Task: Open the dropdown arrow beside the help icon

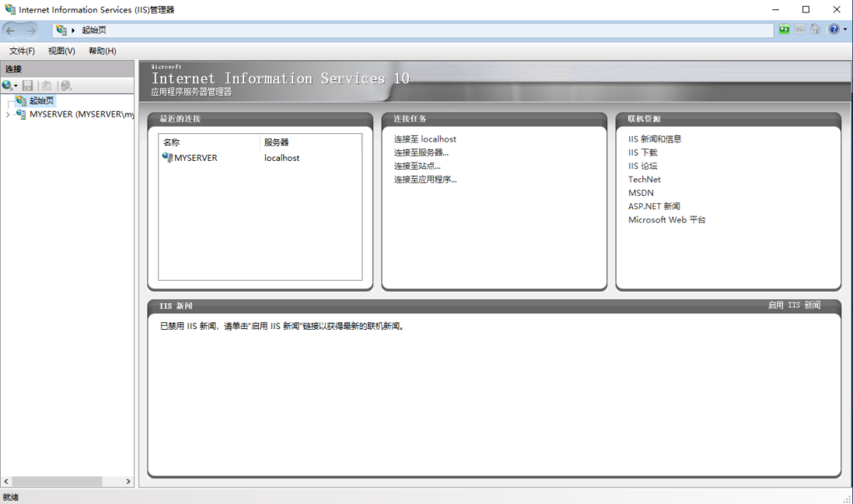Action: 845,30
